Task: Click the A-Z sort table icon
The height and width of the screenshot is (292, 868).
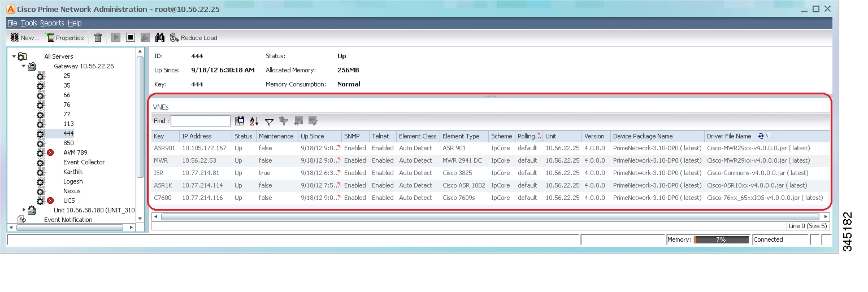Action: (254, 121)
